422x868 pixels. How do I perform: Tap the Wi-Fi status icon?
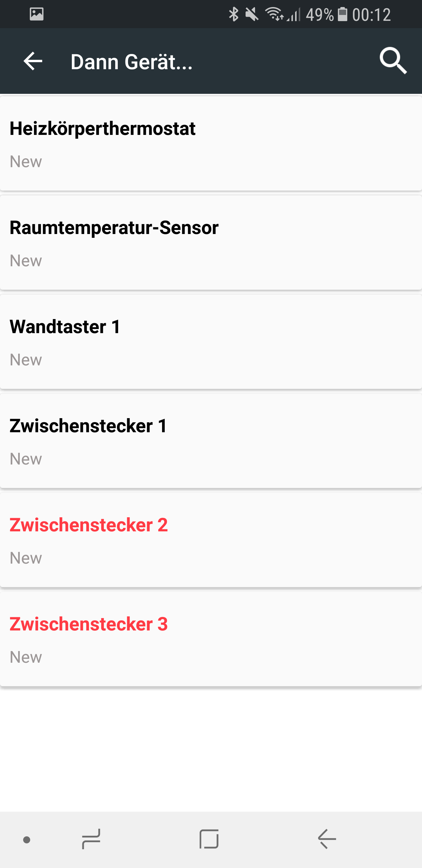(x=274, y=14)
